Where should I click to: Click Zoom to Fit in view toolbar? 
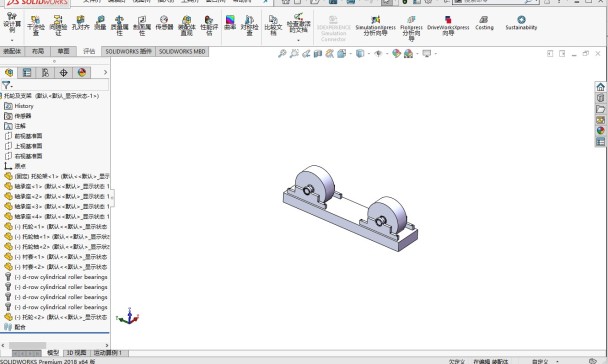tap(282, 53)
